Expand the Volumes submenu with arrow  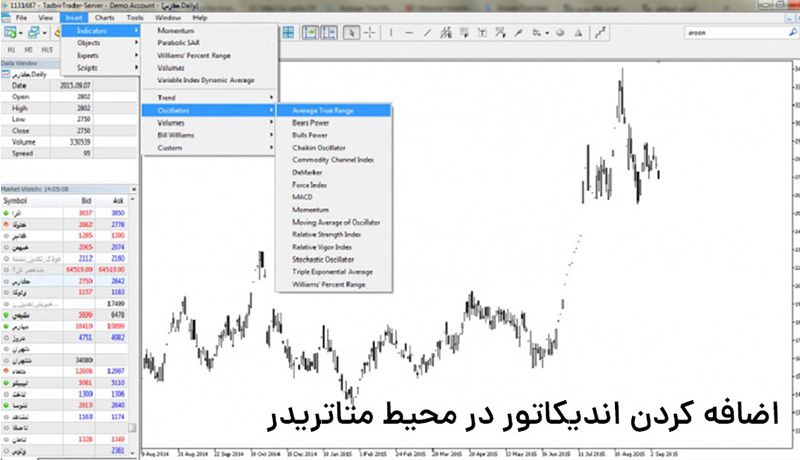[209, 123]
